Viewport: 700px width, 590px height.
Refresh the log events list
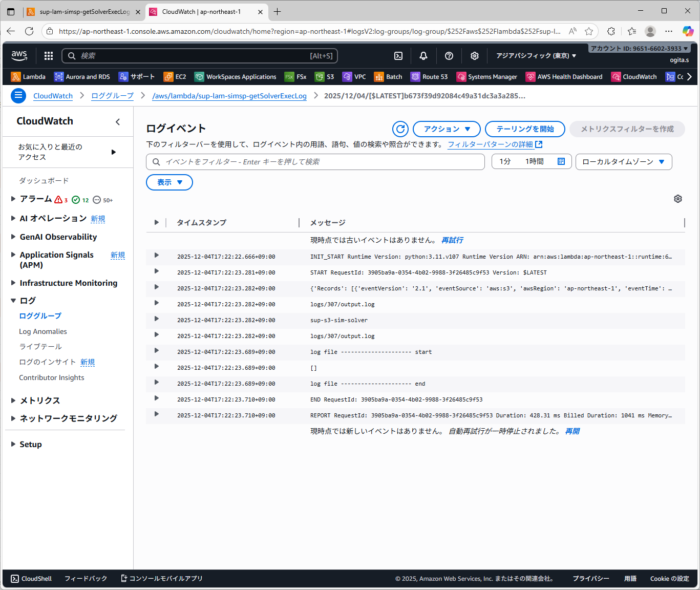400,129
